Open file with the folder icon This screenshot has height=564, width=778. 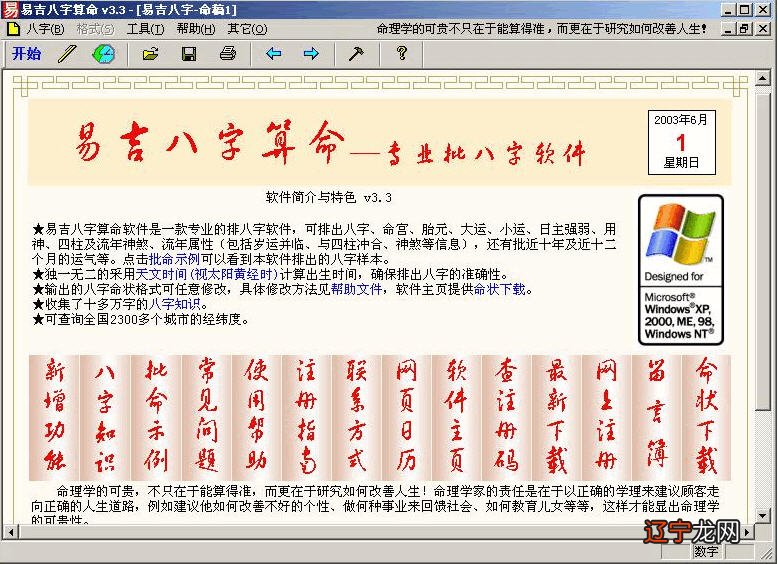point(150,54)
